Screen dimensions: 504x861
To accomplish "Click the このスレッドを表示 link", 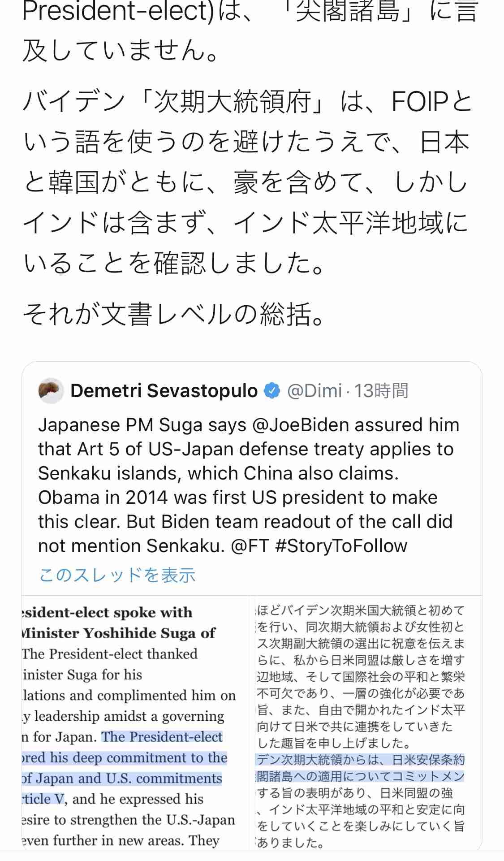I will click(117, 575).
